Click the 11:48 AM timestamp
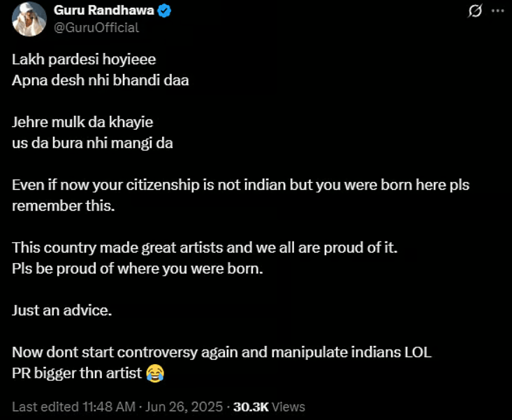This screenshot has width=512, height=420. pyautogui.click(x=108, y=407)
